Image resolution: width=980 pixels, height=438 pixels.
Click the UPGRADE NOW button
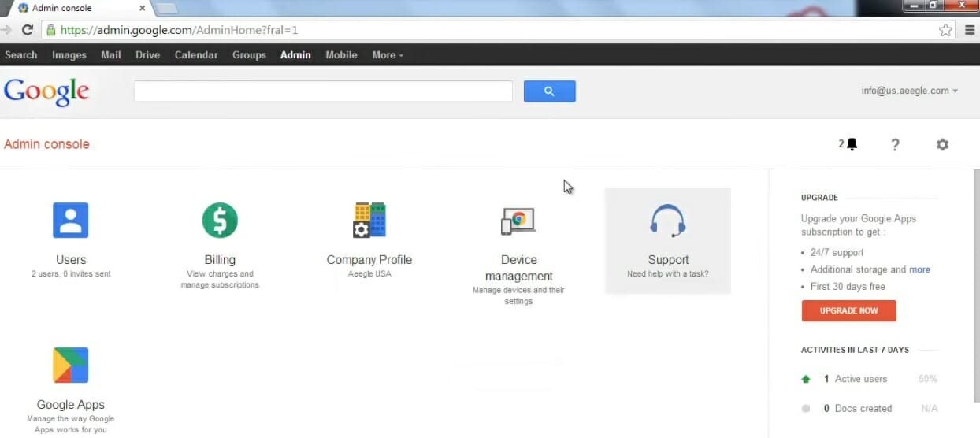[x=848, y=310]
